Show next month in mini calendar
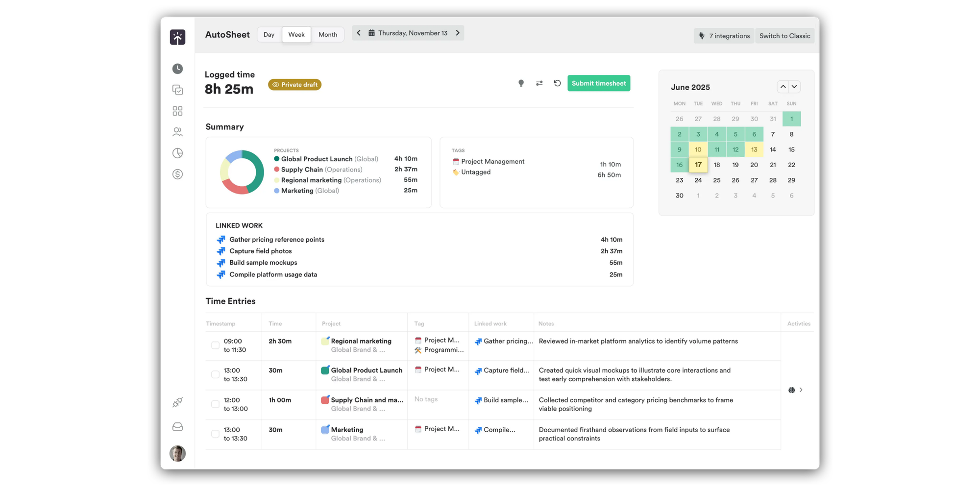The width and height of the screenshot is (980, 490). click(794, 87)
